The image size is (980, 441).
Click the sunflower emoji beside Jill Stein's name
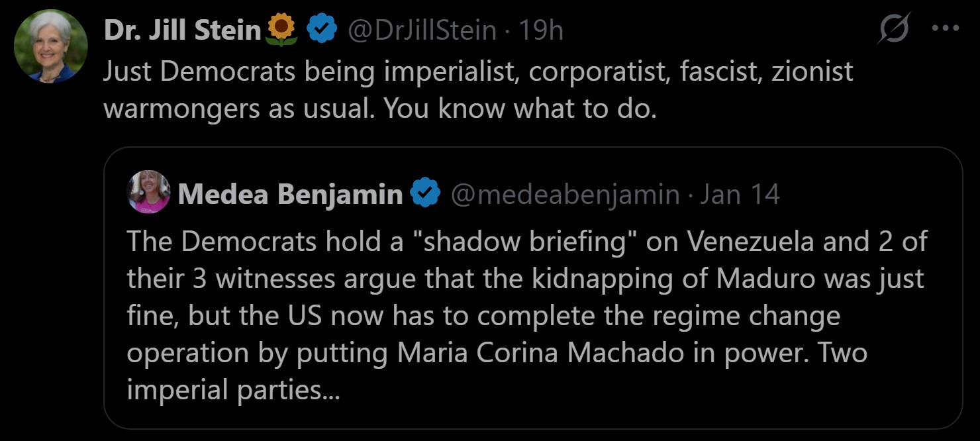(281, 30)
